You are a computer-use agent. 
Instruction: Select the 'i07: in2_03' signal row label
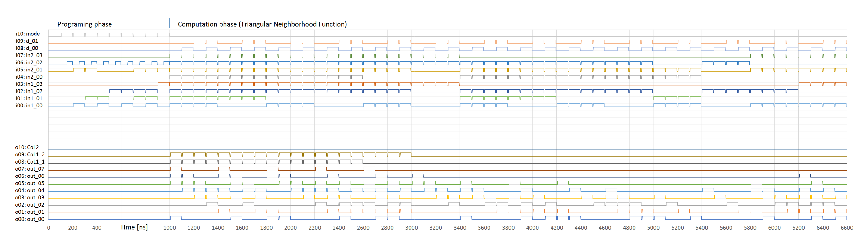(x=29, y=55)
